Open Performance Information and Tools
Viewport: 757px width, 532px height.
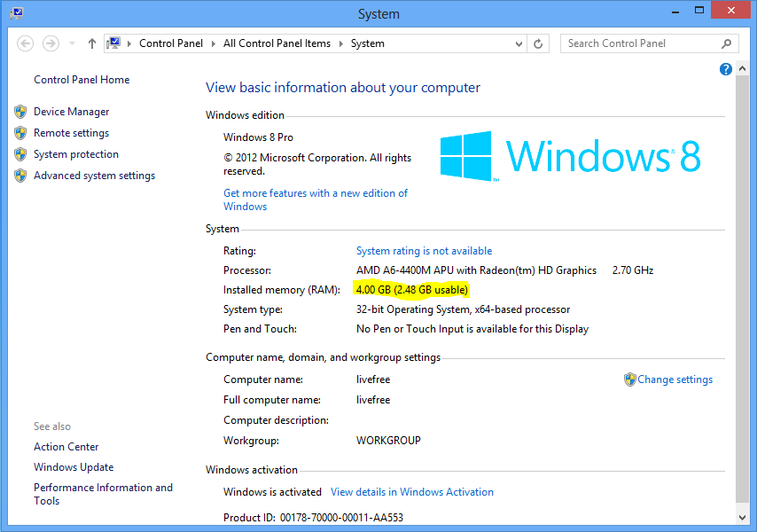pos(103,495)
